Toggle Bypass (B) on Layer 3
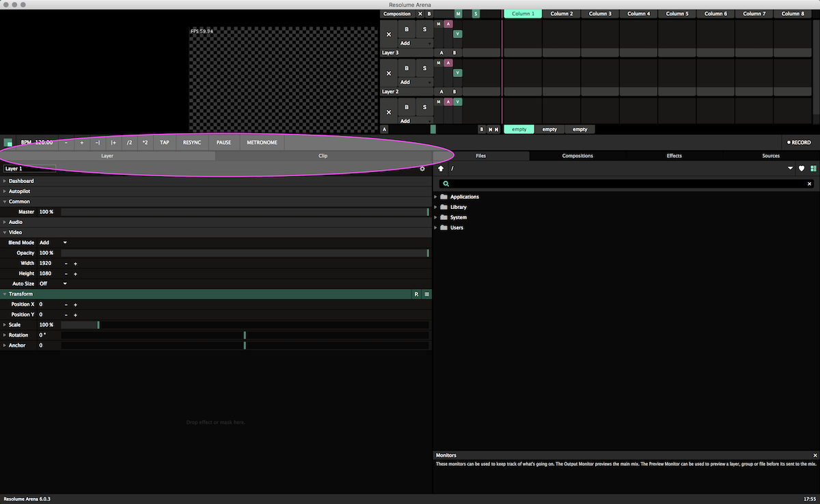Image resolution: width=820 pixels, height=504 pixels. (407, 29)
